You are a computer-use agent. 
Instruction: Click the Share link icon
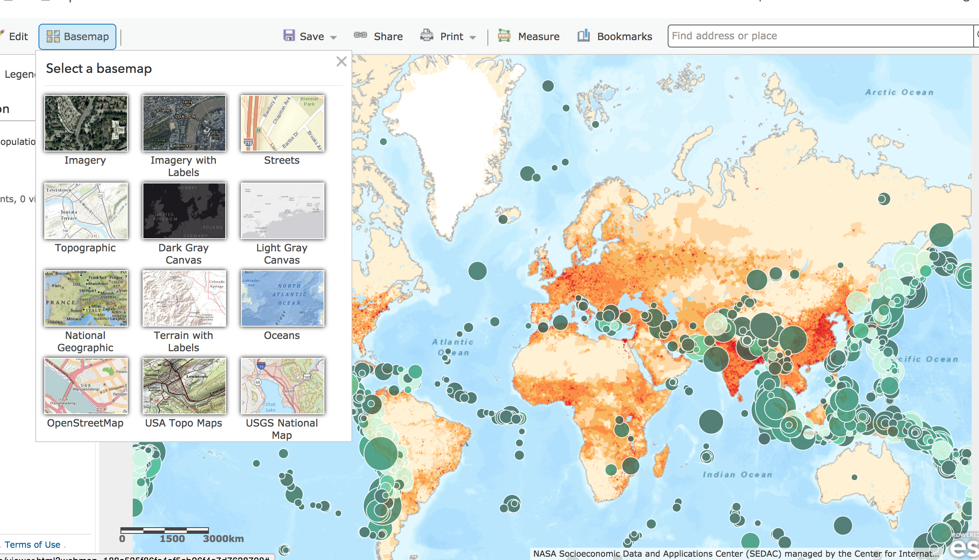click(360, 36)
